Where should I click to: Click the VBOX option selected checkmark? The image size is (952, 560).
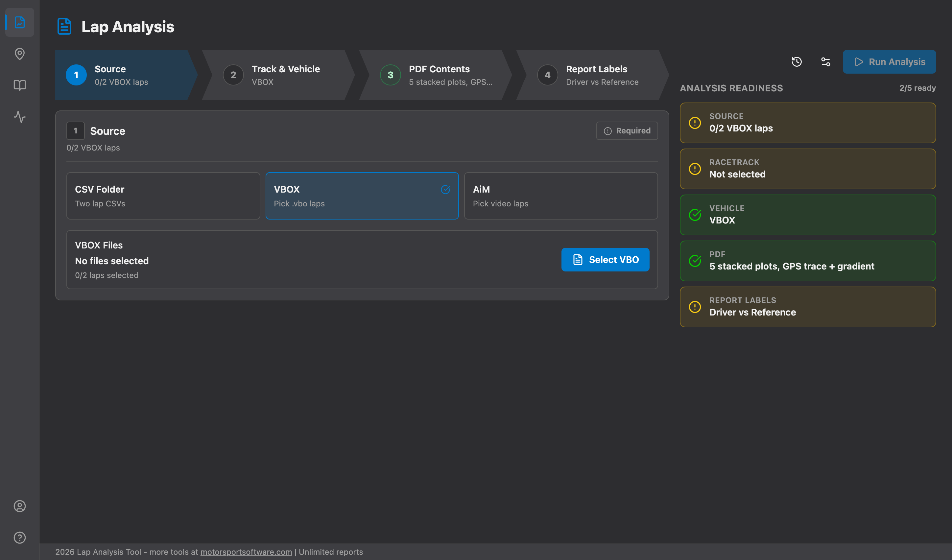click(445, 189)
